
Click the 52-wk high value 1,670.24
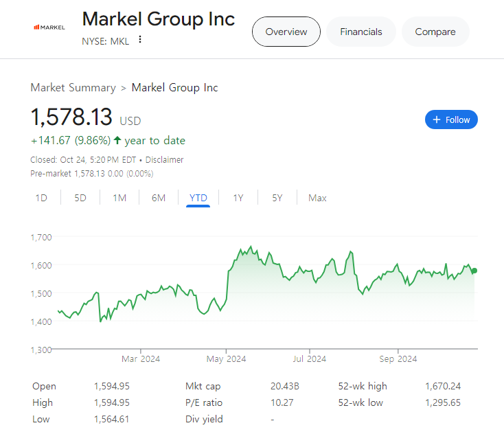(443, 386)
